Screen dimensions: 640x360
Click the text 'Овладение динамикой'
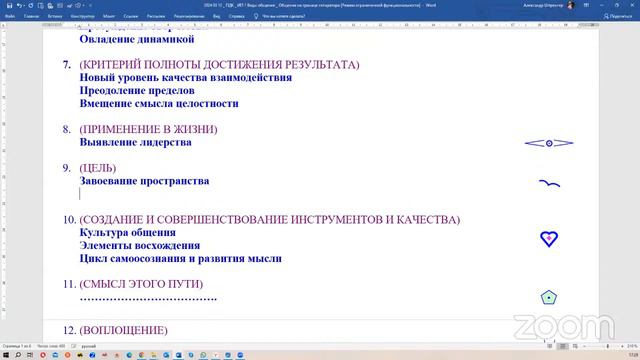(x=137, y=39)
